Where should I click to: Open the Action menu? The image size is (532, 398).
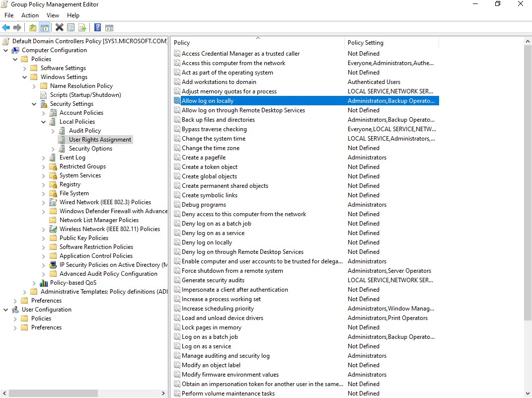coord(30,15)
